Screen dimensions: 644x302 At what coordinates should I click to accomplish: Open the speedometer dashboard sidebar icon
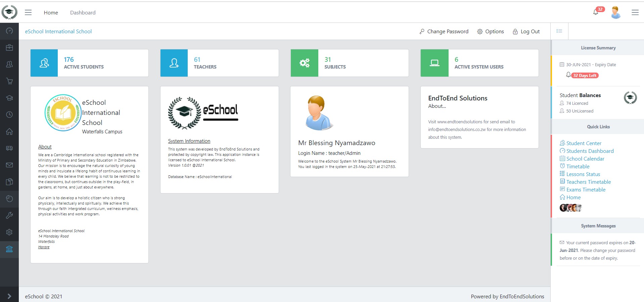click(9, 31)
